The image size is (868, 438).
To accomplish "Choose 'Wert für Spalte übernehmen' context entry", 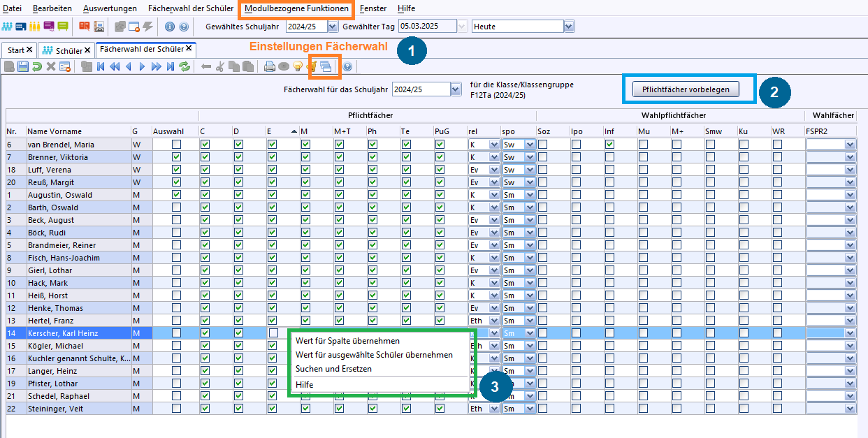I will pos(347,341).
